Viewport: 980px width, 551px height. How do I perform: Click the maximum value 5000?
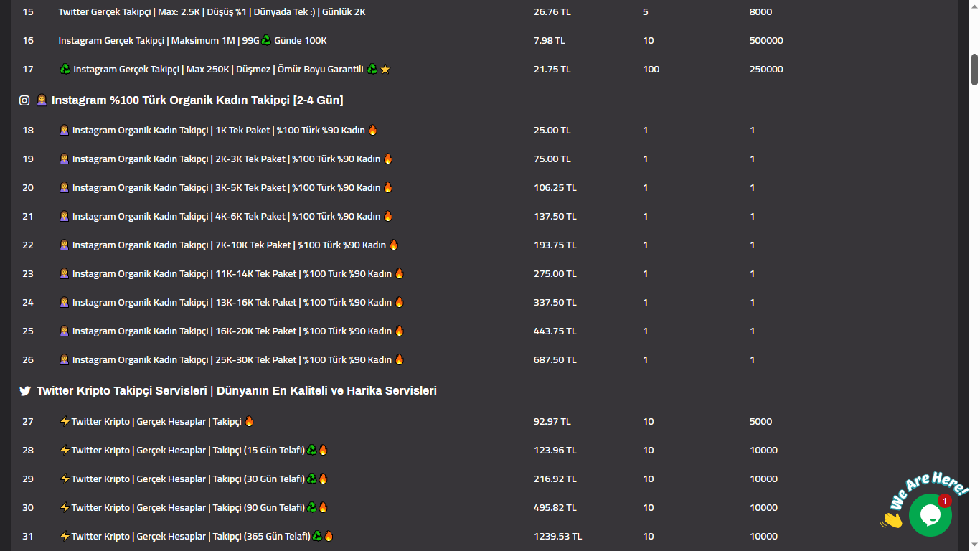point(760,421)
